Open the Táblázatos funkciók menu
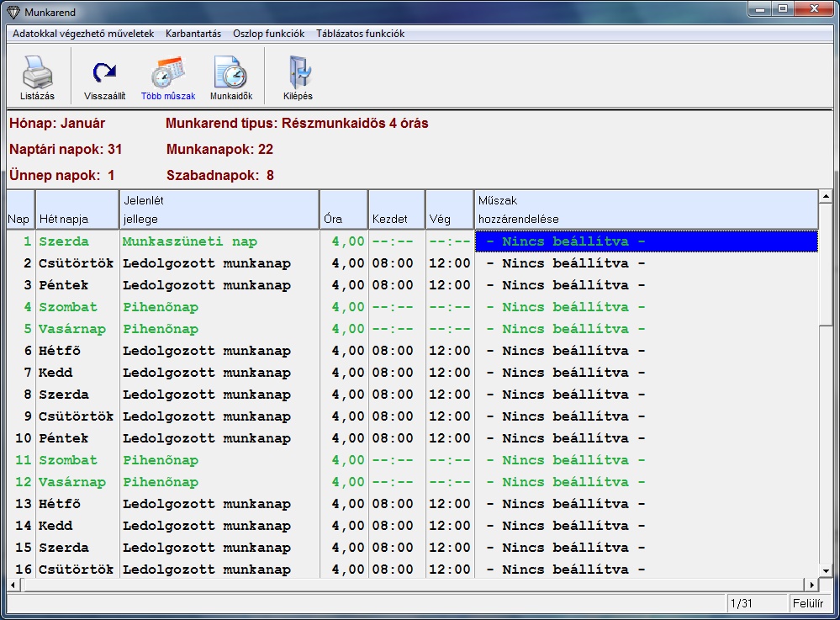The width and height of the screenshot is (840, 620). (x=360, y=34)
